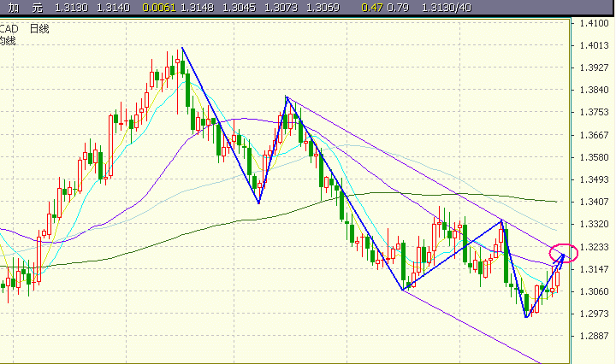Click the 1.3320 price axis label
The width and height of the screenshot is (616, 364).
(595, 225)
